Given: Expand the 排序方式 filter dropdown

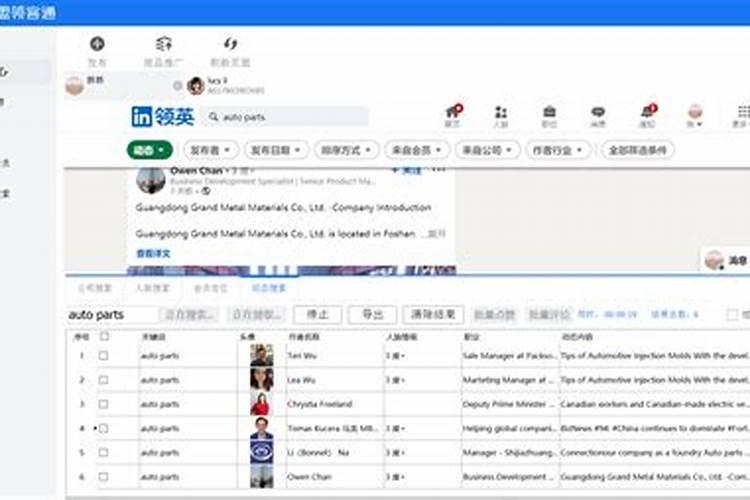Looking at the screenshot, I should click(346, 150).
